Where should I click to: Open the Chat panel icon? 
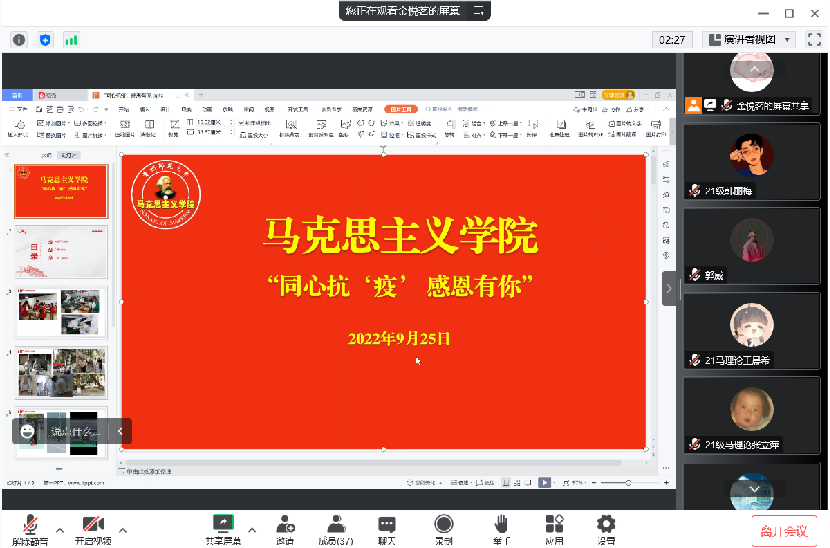pos(387,525)
